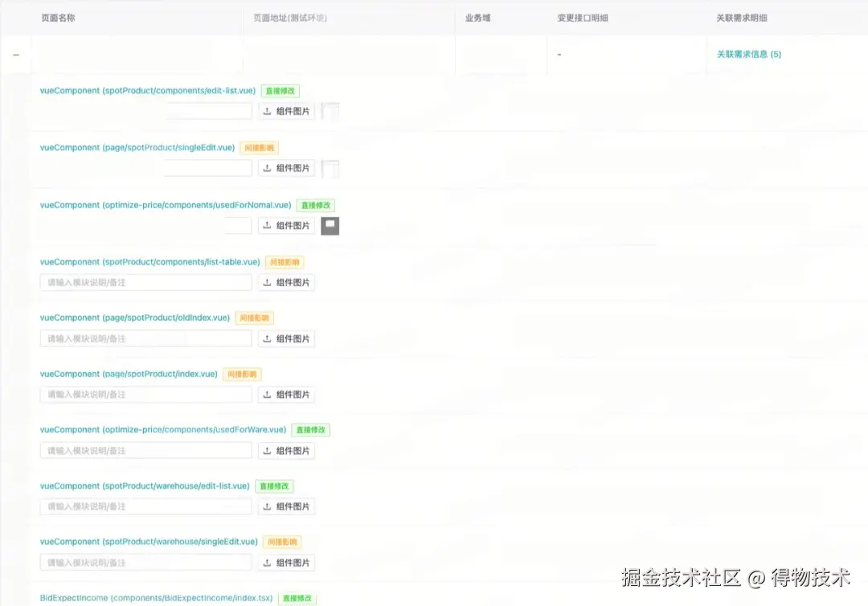
Task: Click the green 直接修改 tag on edit-list.vue
Action: (279, 90)
